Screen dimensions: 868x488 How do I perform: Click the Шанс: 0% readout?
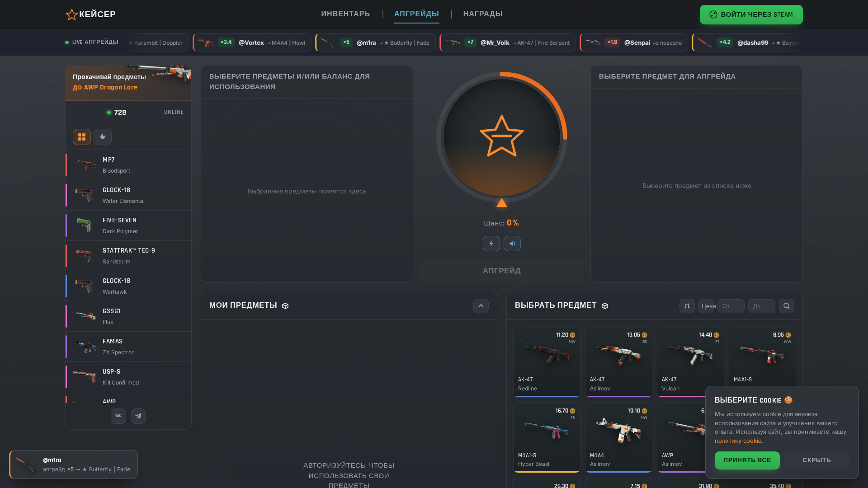point(501,223)
